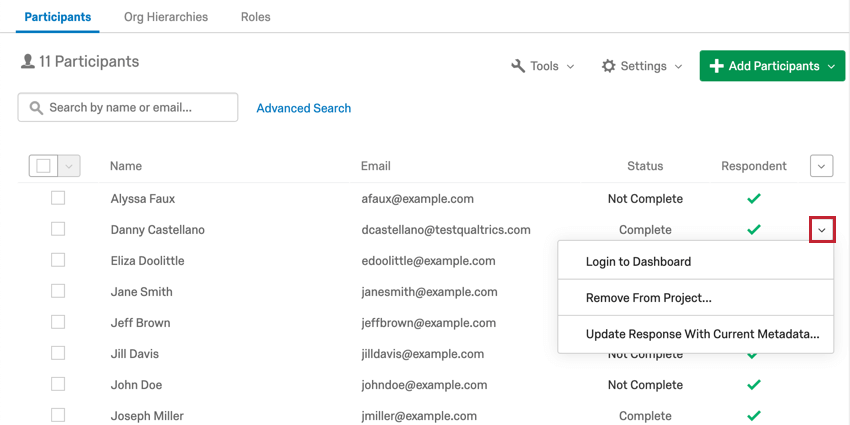The height and width of the screenshot is (425, 850).
Task: Open the column chooser dropdown in header
Action: click(x=822, y=166)
